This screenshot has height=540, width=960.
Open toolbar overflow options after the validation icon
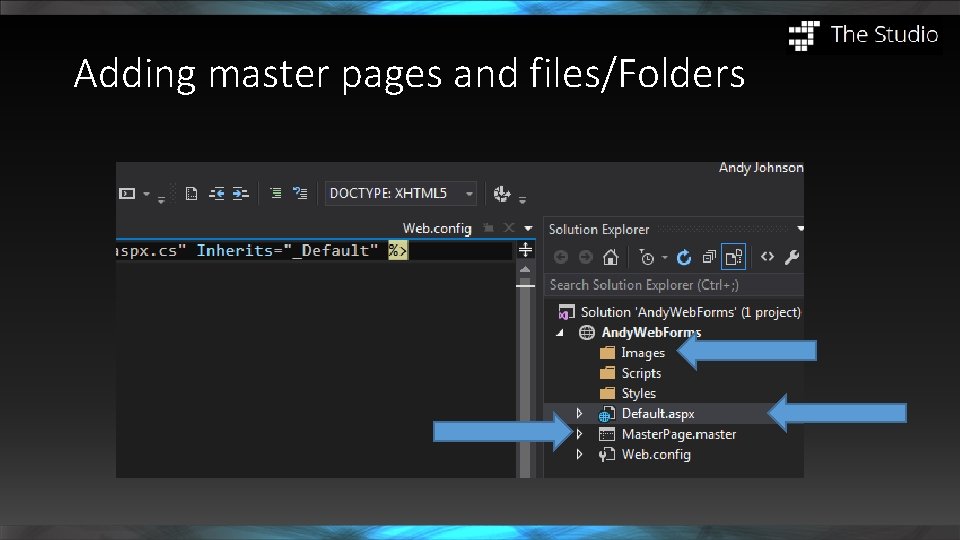click(522, 200)
